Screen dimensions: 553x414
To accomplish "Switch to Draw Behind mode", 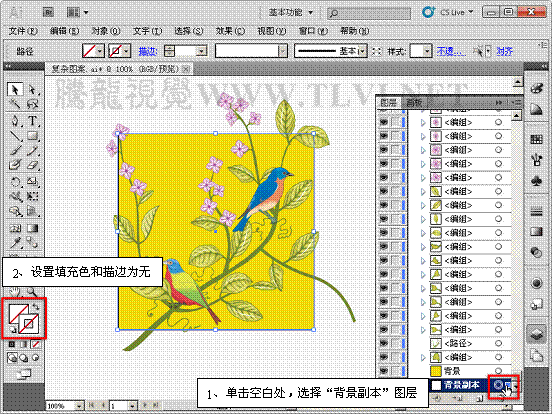I will 24,358.
